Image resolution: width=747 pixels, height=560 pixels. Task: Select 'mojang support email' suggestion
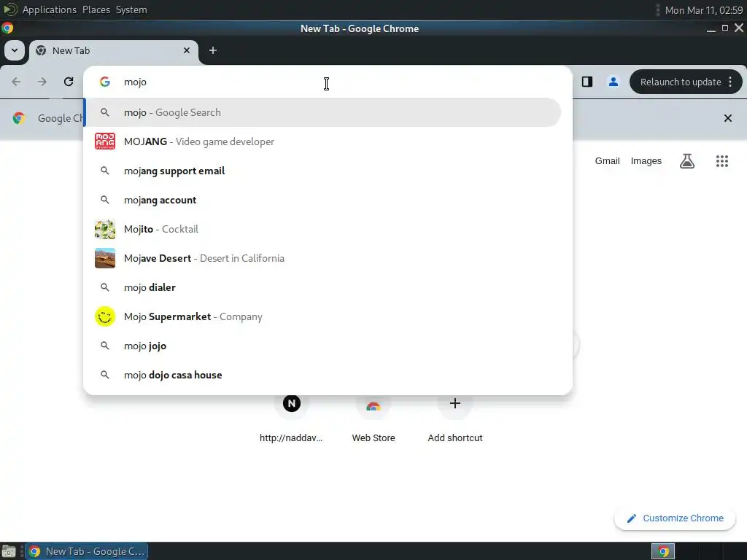point(322,171)
